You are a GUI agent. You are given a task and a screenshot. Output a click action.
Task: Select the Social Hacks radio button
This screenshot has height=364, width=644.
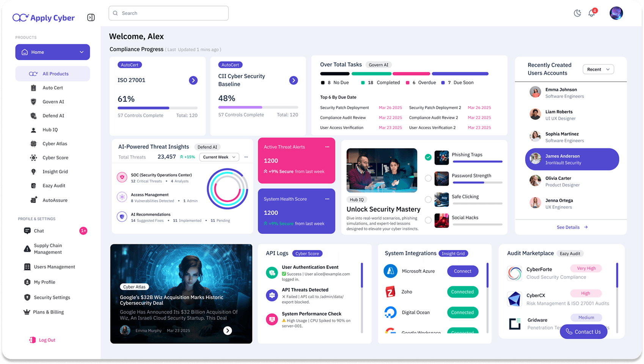[428, 220]
